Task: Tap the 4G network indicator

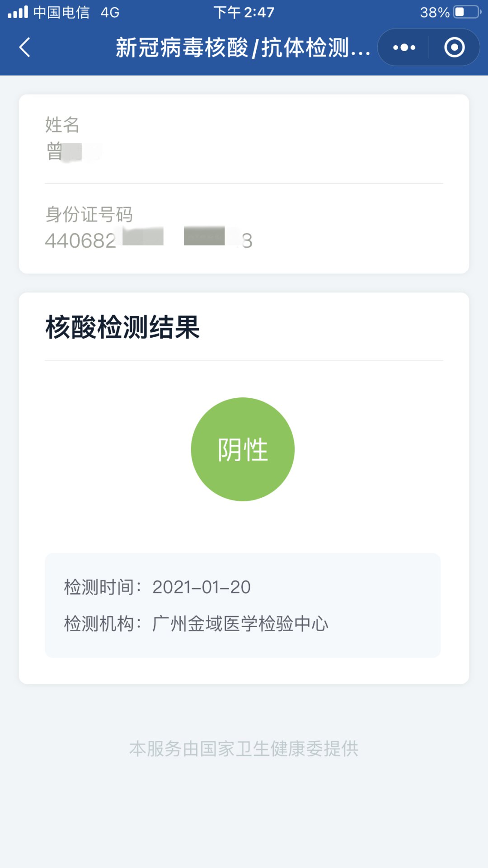Action: click(110, 12)
